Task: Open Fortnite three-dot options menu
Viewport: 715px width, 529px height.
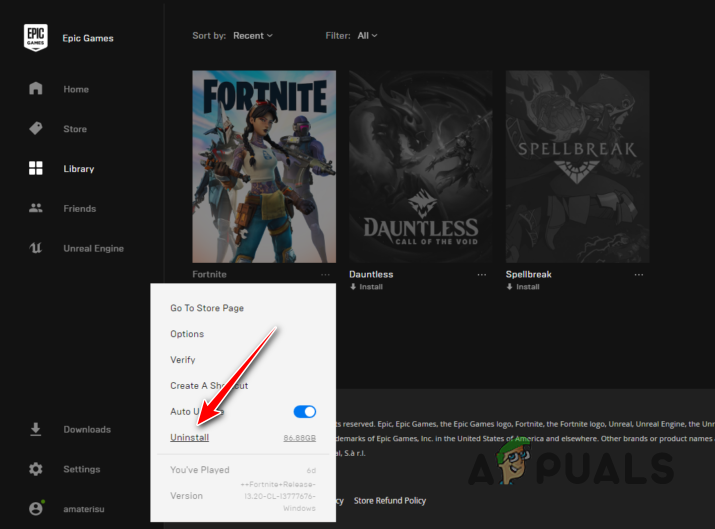Action: (x=325, y=275)
